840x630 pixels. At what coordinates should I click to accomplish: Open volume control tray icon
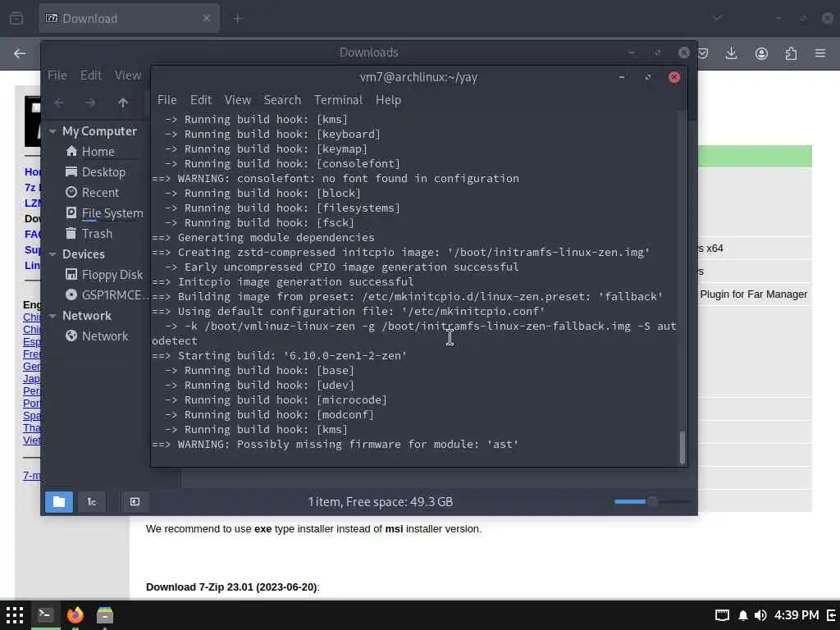click(x=760, y=615)
